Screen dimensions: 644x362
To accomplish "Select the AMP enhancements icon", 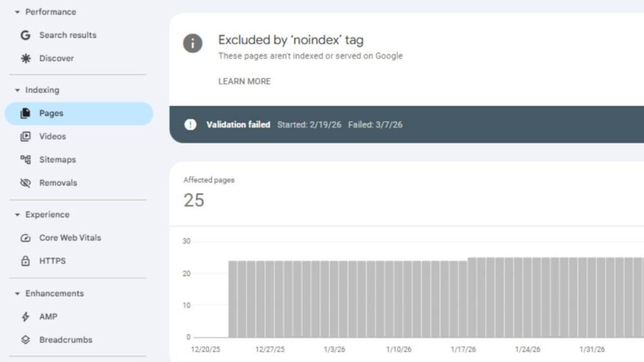I will tap(25, 317).
